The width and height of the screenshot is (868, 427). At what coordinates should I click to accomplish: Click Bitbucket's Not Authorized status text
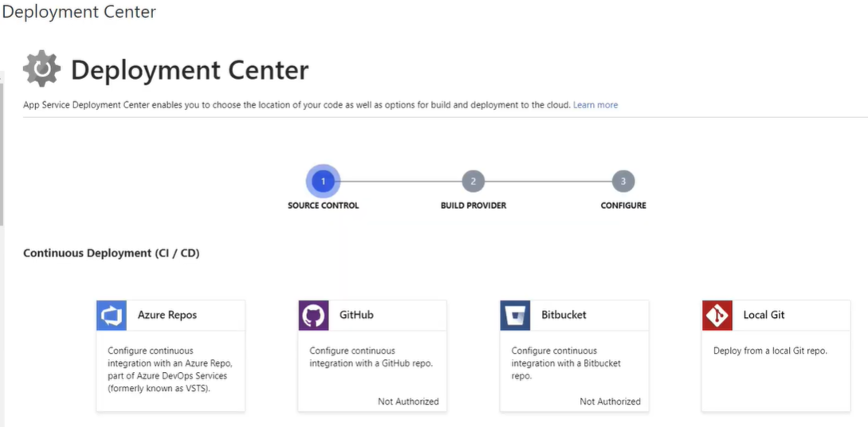click(610, 402)
